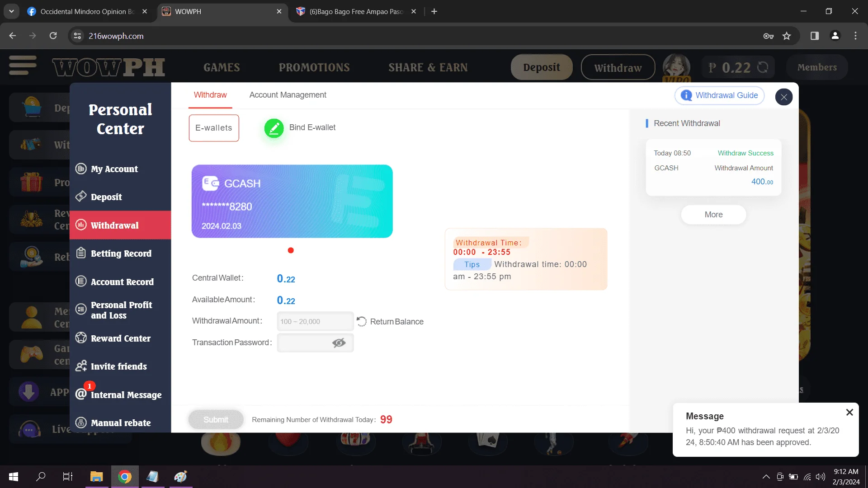Open Account Record
Viewport: 868px width, 488px height.
[x=120, y=282]
